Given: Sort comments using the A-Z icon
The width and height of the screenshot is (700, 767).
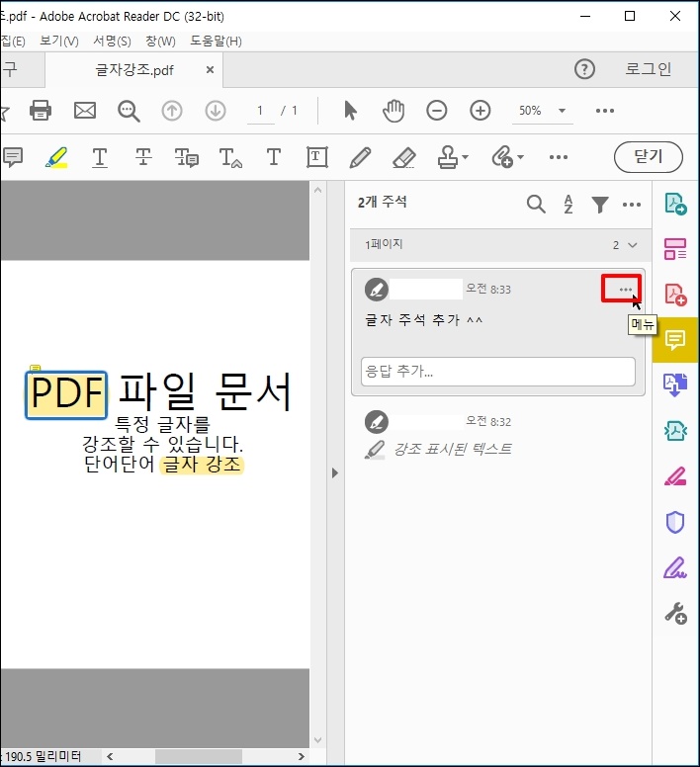Looking at the screenshot, I should click(x=568, y=204).
